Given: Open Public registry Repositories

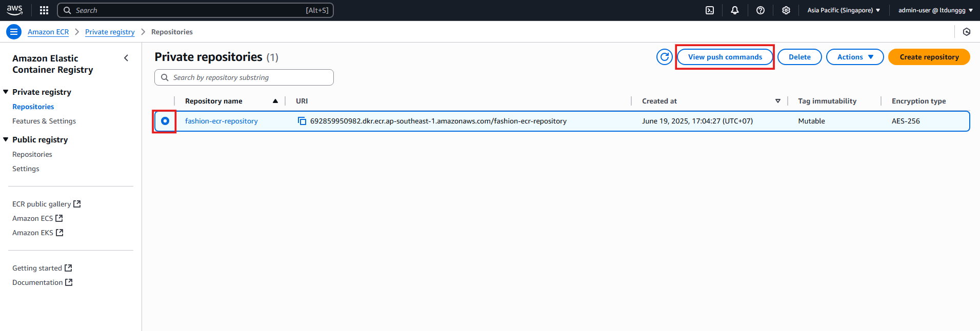Looking at the screenshot, I should [32, 154].
